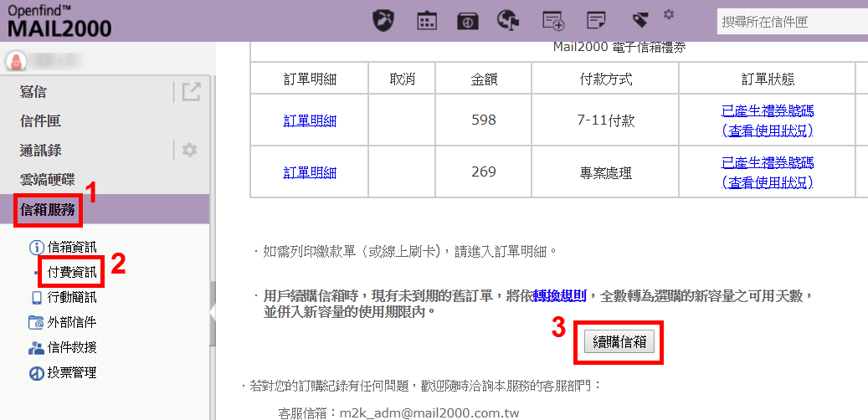Open the 轉換規則 link

click(x=560, y=295)
